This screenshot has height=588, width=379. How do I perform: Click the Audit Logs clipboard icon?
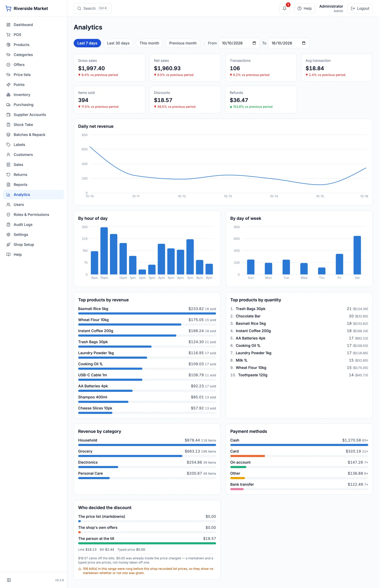(x=8, y=224)
